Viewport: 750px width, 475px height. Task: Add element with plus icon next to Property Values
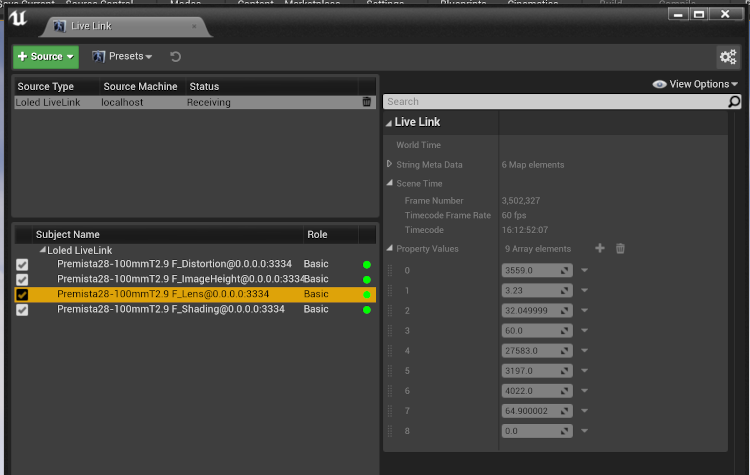coord(600,249)
